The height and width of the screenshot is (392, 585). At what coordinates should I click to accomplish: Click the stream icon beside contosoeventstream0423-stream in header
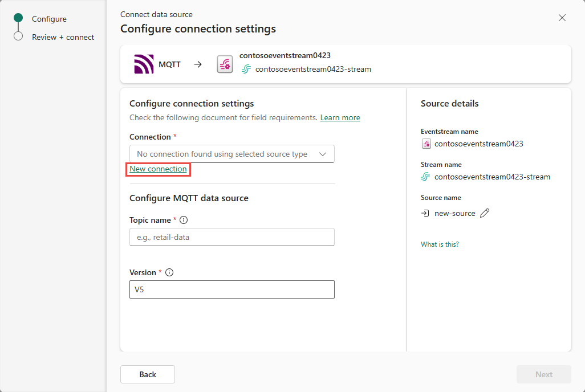tap(246, 70)
